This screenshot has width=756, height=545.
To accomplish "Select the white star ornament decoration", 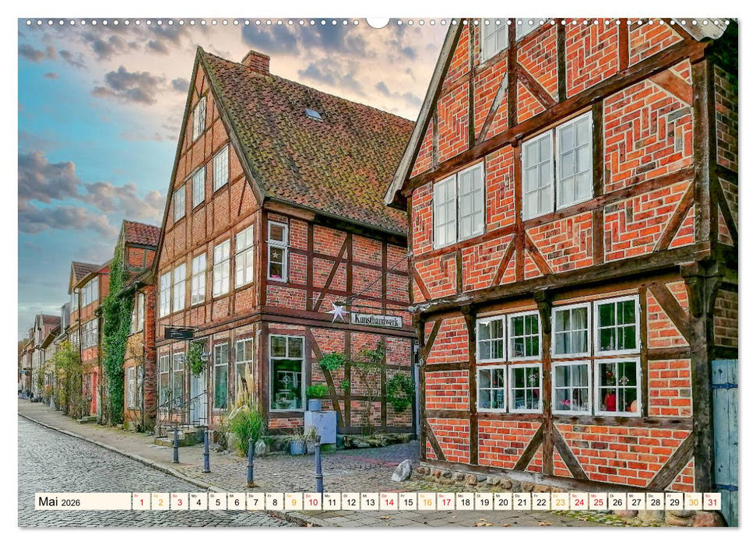I will [x=336, y=313].
